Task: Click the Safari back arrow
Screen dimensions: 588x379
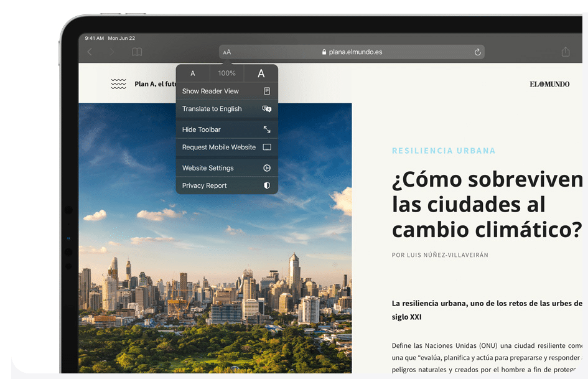Action: pos(90,52)
